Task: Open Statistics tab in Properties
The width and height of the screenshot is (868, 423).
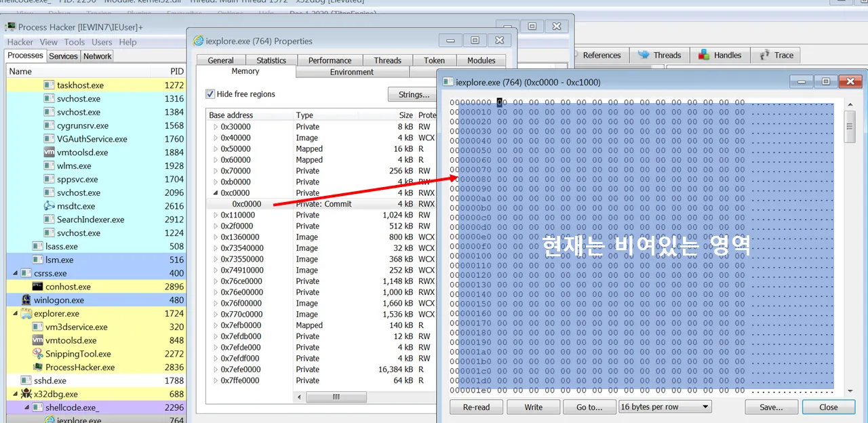Action: point(271,60)
